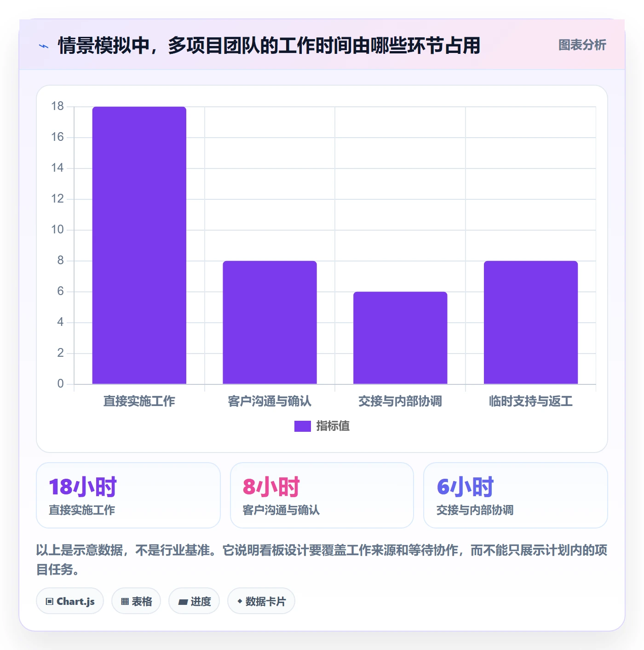Click the 客户沟通与确认 x-axis label

click(x=270, y=401)
